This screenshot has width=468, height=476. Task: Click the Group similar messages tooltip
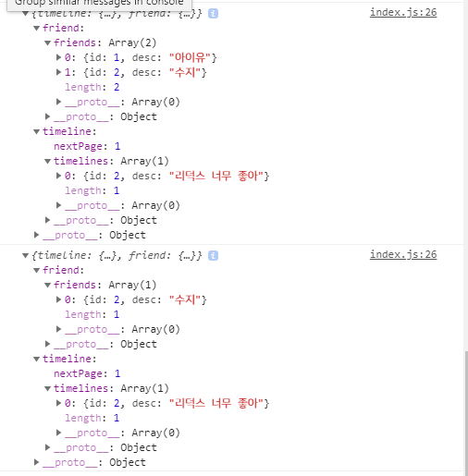coord(99,5)
